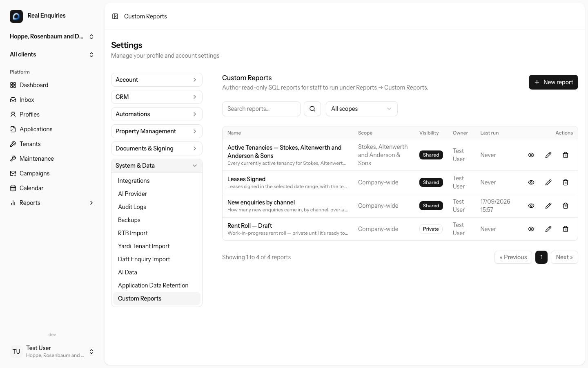Image resolution: width=588 pixels, height=368 pixels.
Task: View the Leases Signed report
Action: 531,182
